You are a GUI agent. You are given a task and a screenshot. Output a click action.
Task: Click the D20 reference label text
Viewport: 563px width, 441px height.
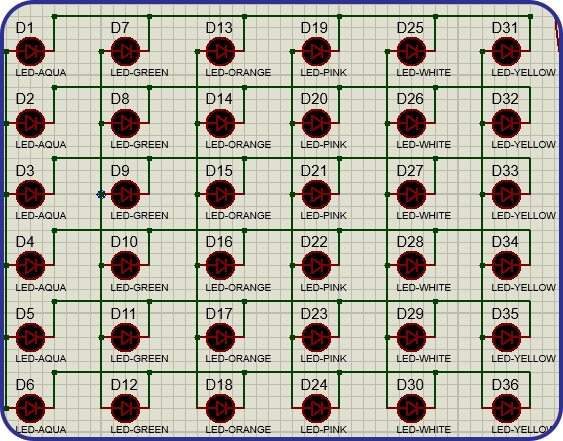pyautogui.click(x=314, y=99)
